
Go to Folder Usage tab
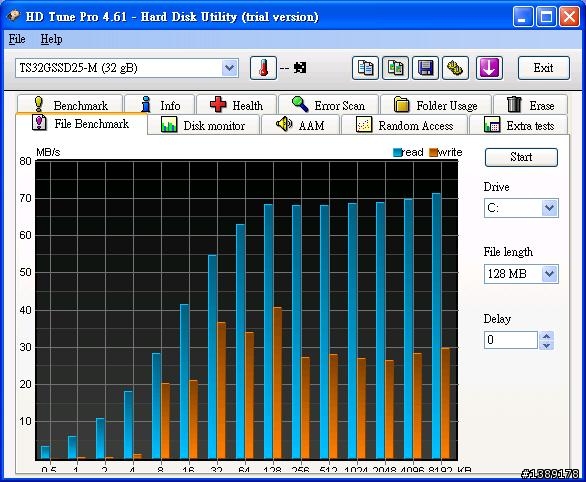436,105
